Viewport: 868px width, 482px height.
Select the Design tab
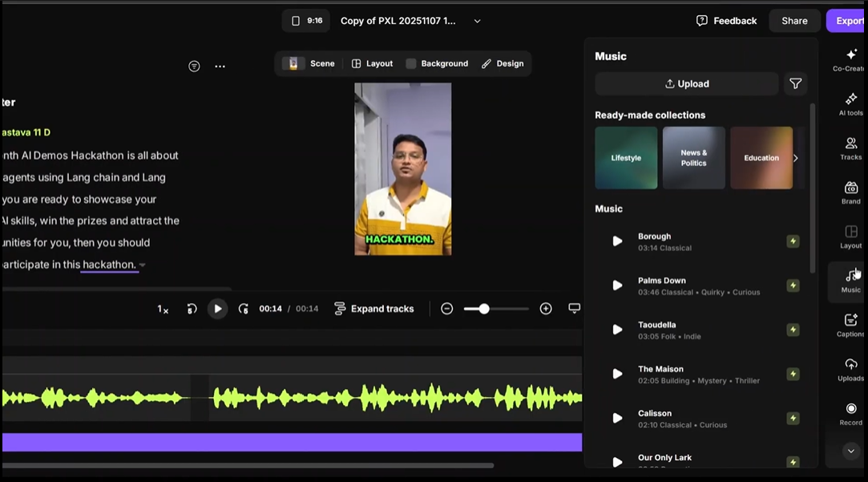pos(502,63)
